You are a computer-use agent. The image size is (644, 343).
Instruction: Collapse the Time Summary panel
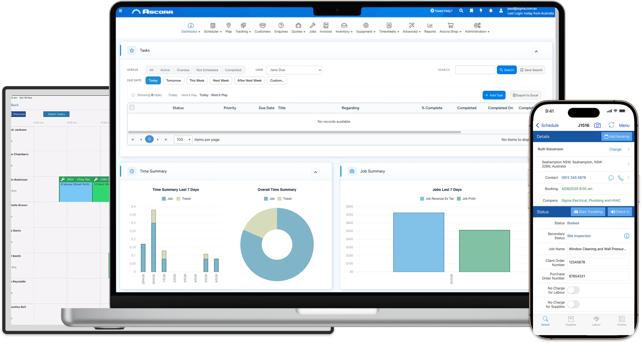pyautogui.click(x=315, y=172)
